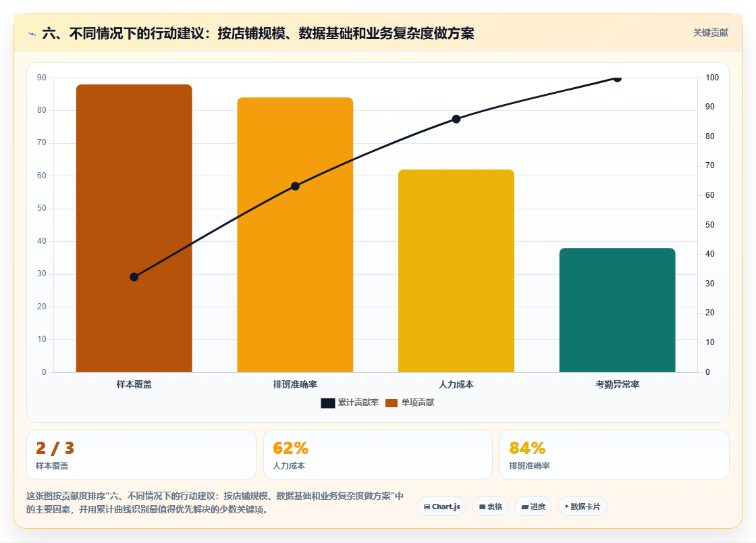The height and width of the screenshot is (543, 756).
Task: Click the section heading 六、不同情况下的行动建议
Action: [x=259, y=33]
